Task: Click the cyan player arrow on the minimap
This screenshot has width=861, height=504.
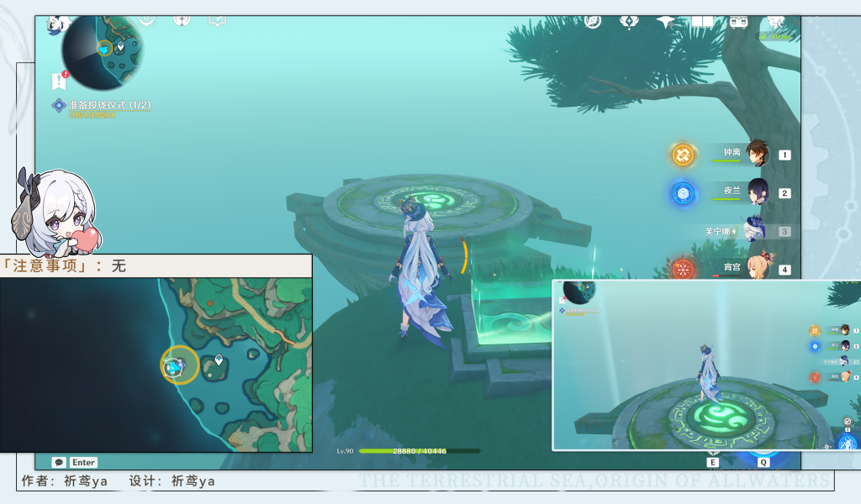Action: tap(103, 50)
